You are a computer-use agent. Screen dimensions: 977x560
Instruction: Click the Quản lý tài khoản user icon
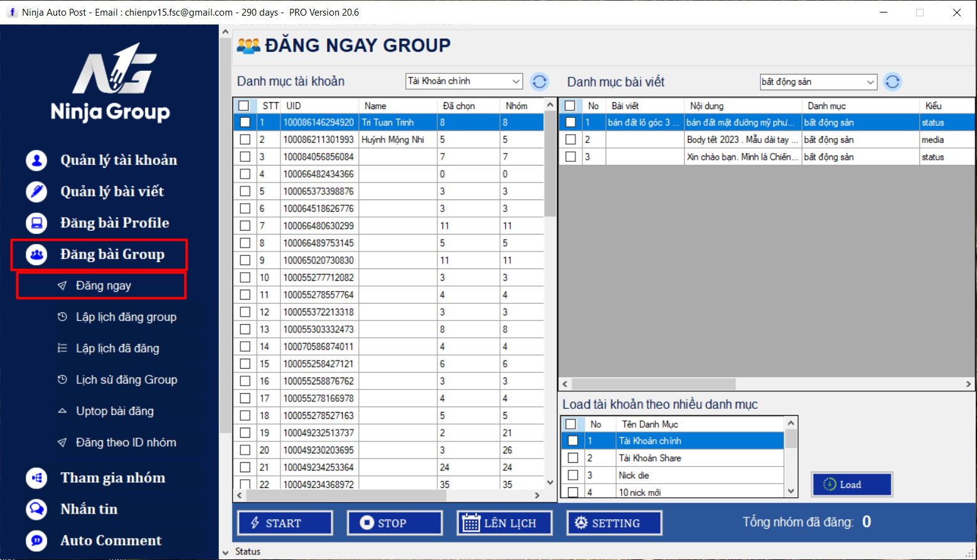coord(36,161)
